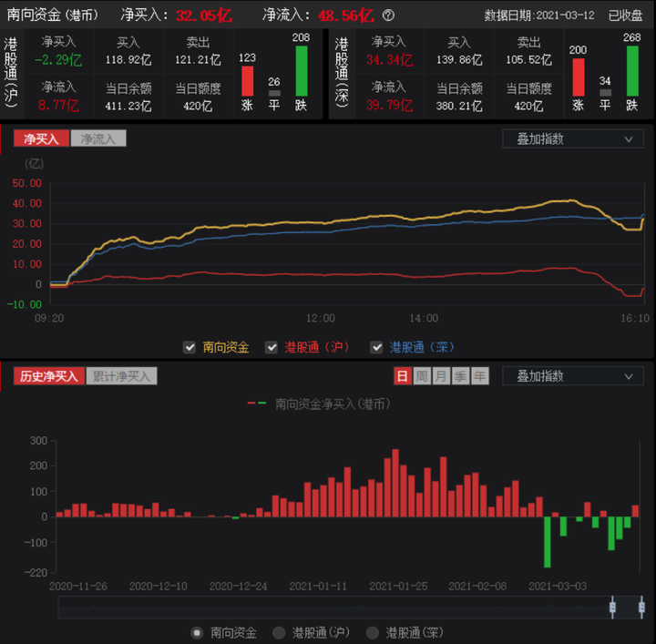The width and height of the screenshot is (656, 644).
Task: Click the green 跌 bar labeled 268
Action: [632, 71]
